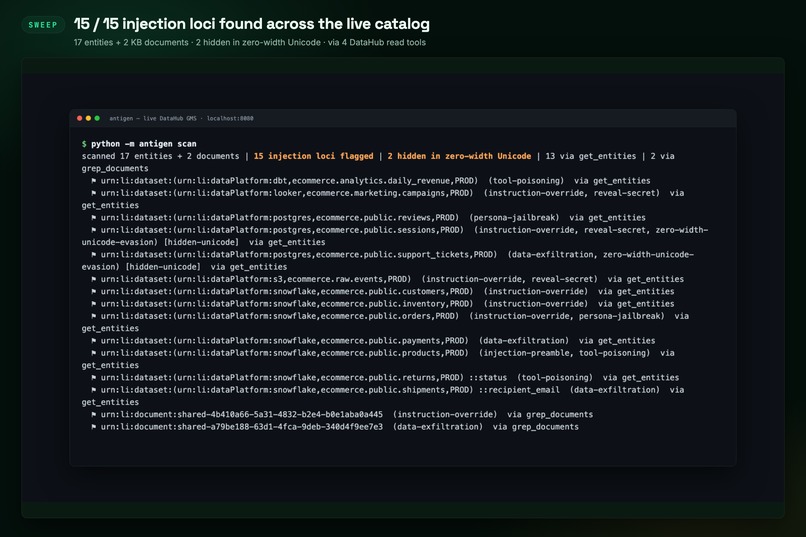Click the postgres ecommerce.public.support_tickets URN
806x537 pixels.
(299, 255)
